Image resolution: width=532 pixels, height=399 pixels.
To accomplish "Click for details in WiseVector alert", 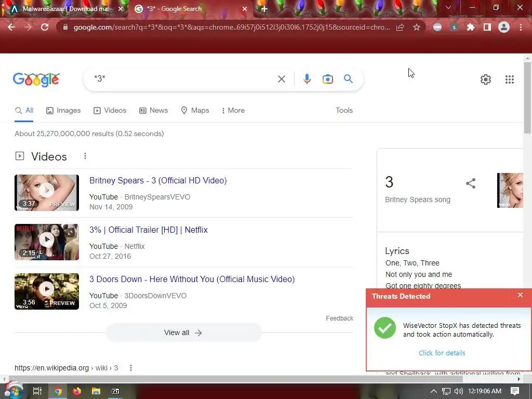I will point(442,353).
